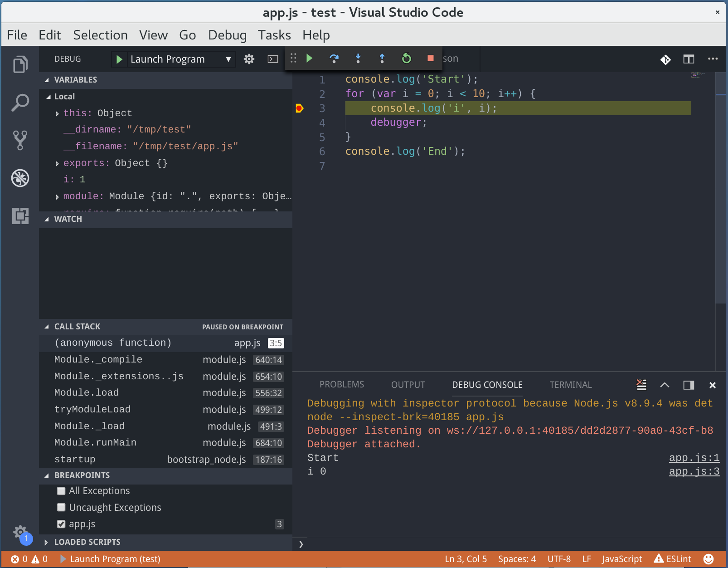Clear the debug console output

[x=641, y=385]
